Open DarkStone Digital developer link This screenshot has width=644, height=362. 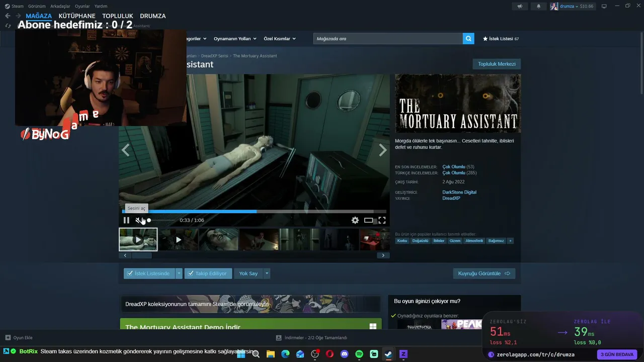click(459, 192)
